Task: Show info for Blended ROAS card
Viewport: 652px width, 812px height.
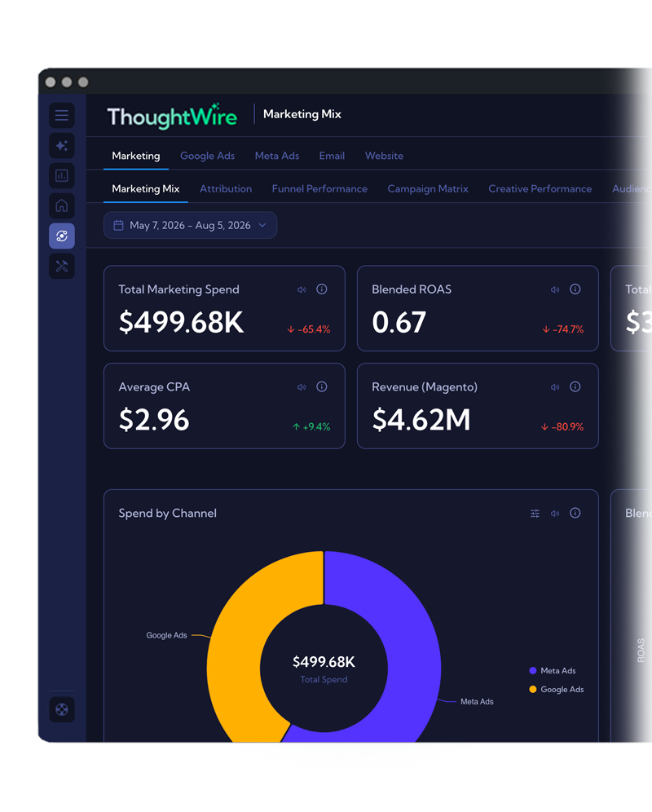Action: click(575, 289)
